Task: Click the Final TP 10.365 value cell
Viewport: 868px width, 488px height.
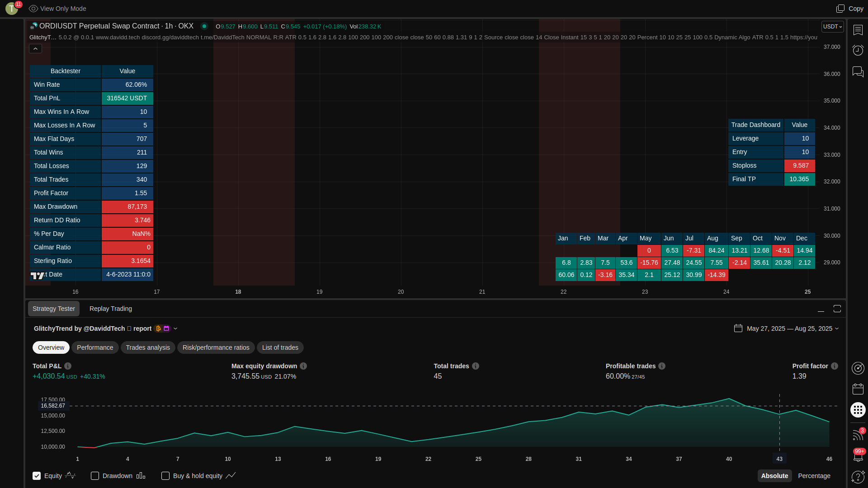Action: 800,179
